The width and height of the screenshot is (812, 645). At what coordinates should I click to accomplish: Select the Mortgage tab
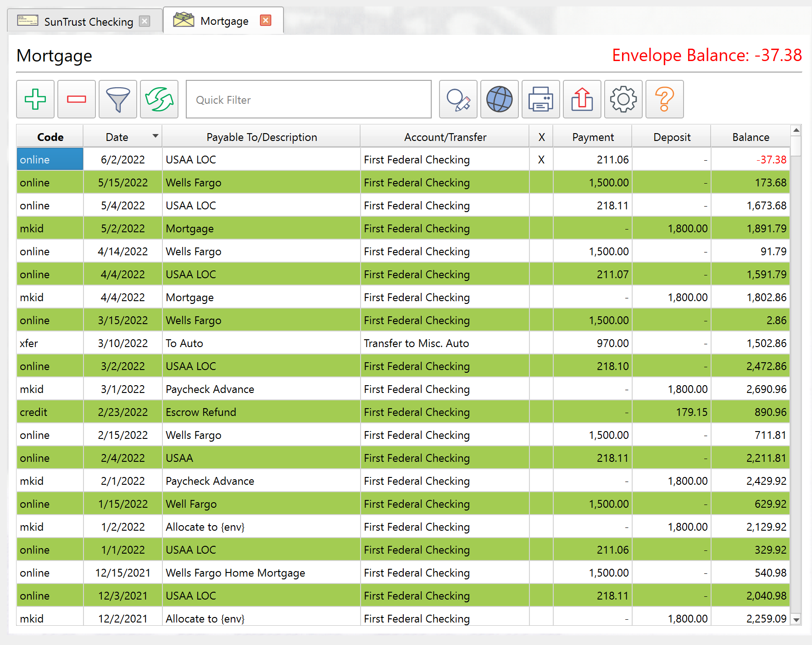(x=224, y=21)
